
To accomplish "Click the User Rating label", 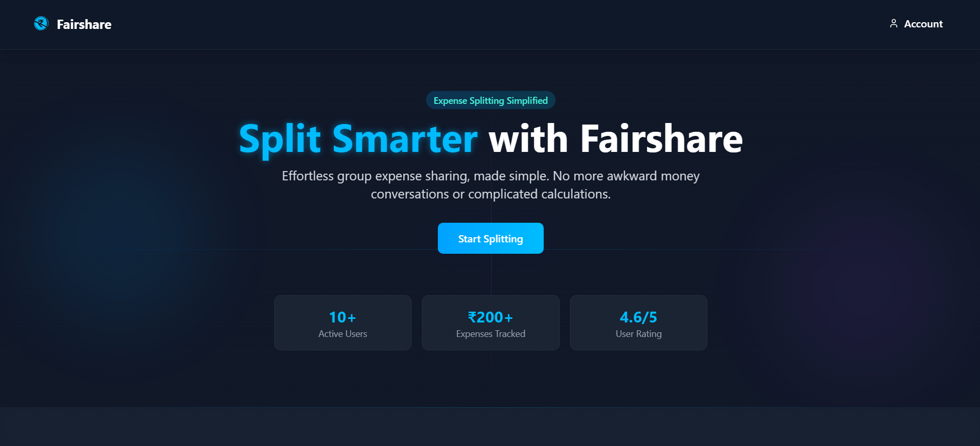I will coord(638,334).
